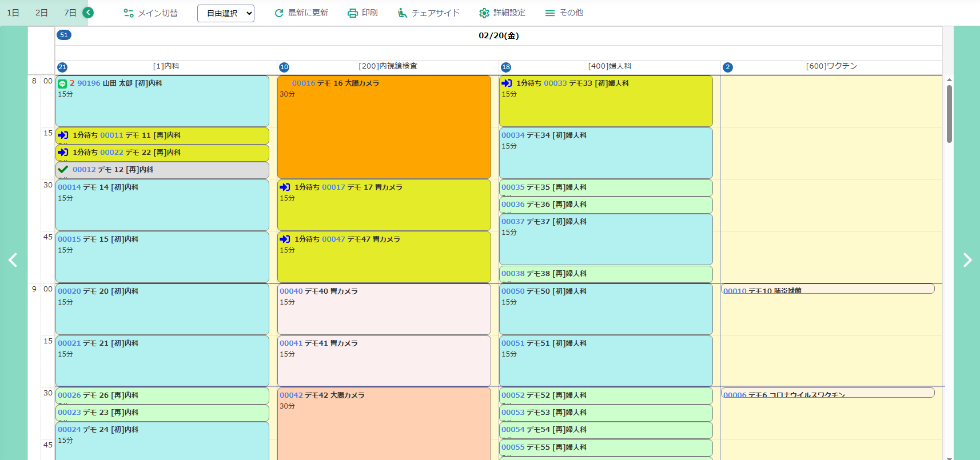Open 詳細設定 gear icon
980x460 pixels.
pos(484,13)
